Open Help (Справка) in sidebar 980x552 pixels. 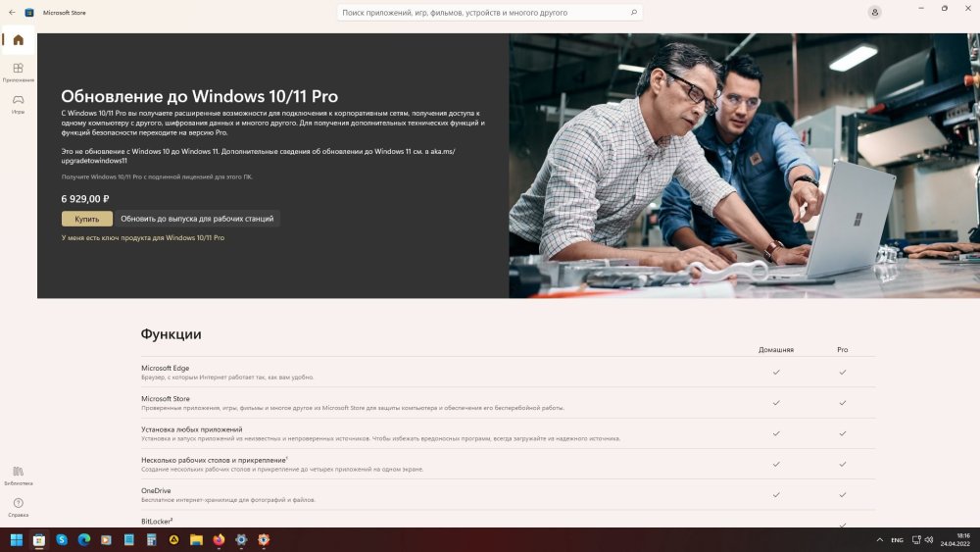coord(18,506)
